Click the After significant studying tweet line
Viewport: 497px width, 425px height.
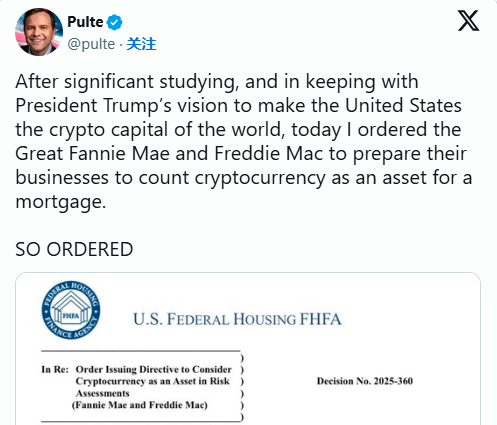217,82
